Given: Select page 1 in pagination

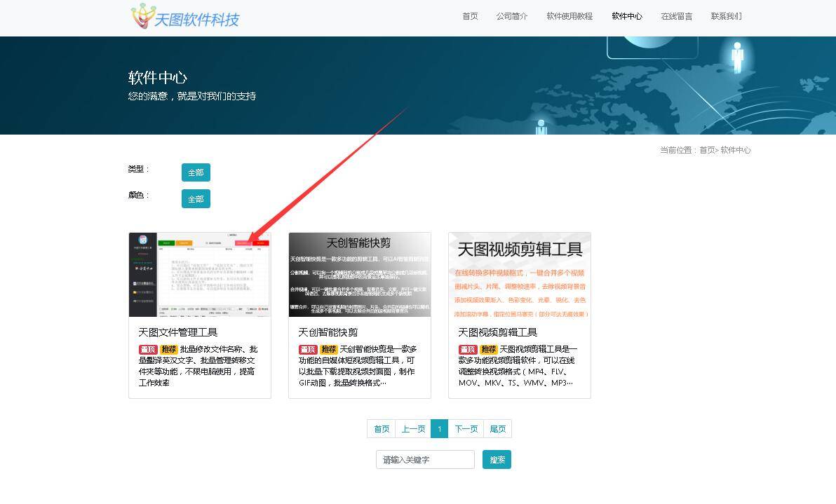Looking at the screenshot, I should 439,429.
